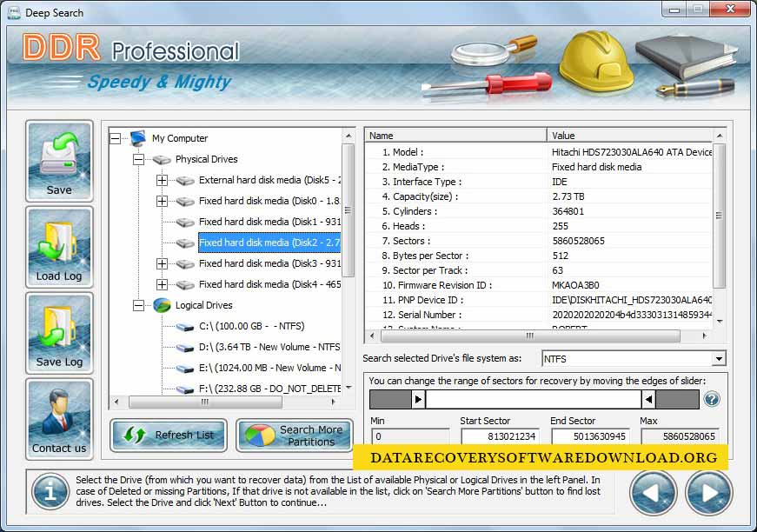This screenshot has width=757, height=532.
Task: Click the Max sector value field
Action: (680, 436)
